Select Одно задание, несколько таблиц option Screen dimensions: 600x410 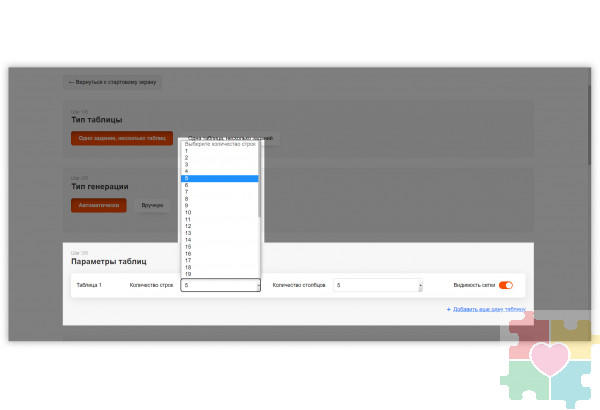[x=121, y=138]
